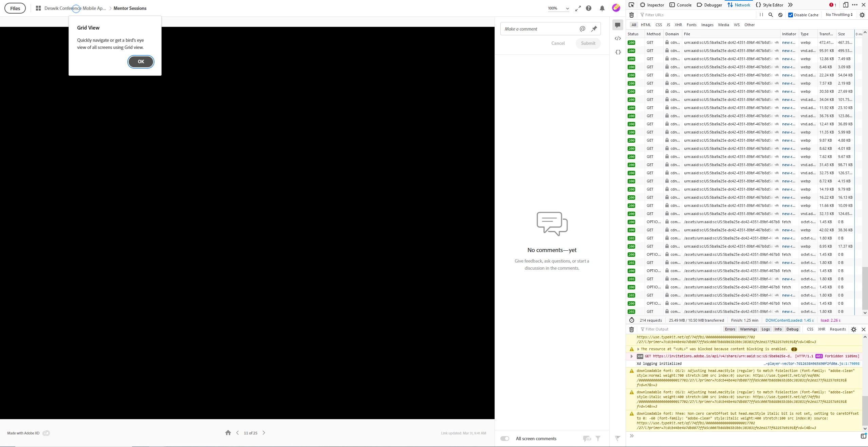Image resolution: width=868 pixels, height=447 pixels.
Task: Click the grid view icon beside the breadcrumb
Action: (x=38, y=8)
